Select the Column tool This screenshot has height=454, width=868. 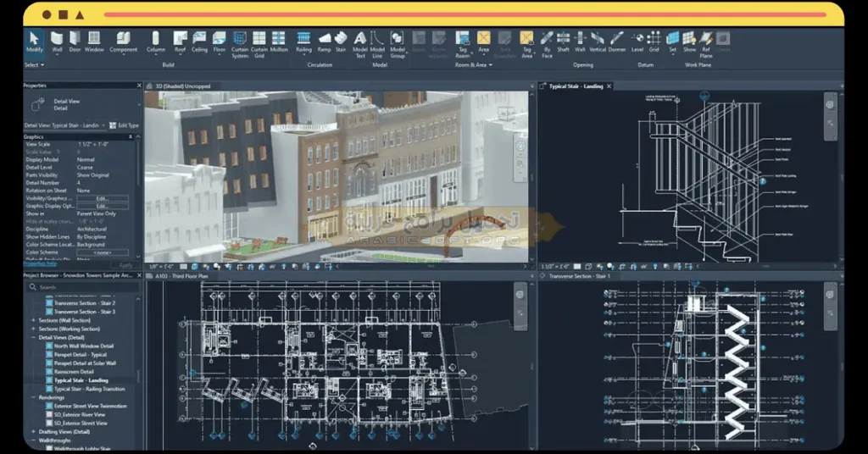[156, 42]
